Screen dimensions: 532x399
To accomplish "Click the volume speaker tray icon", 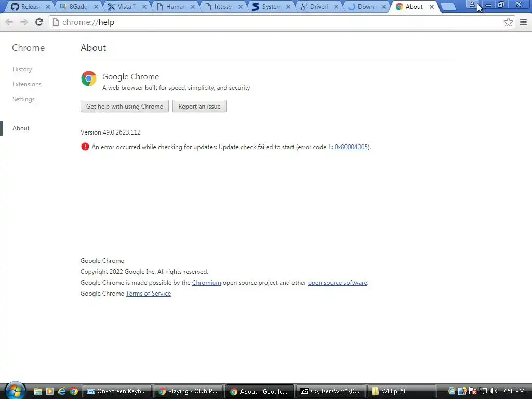I will [x=494, y=391].
